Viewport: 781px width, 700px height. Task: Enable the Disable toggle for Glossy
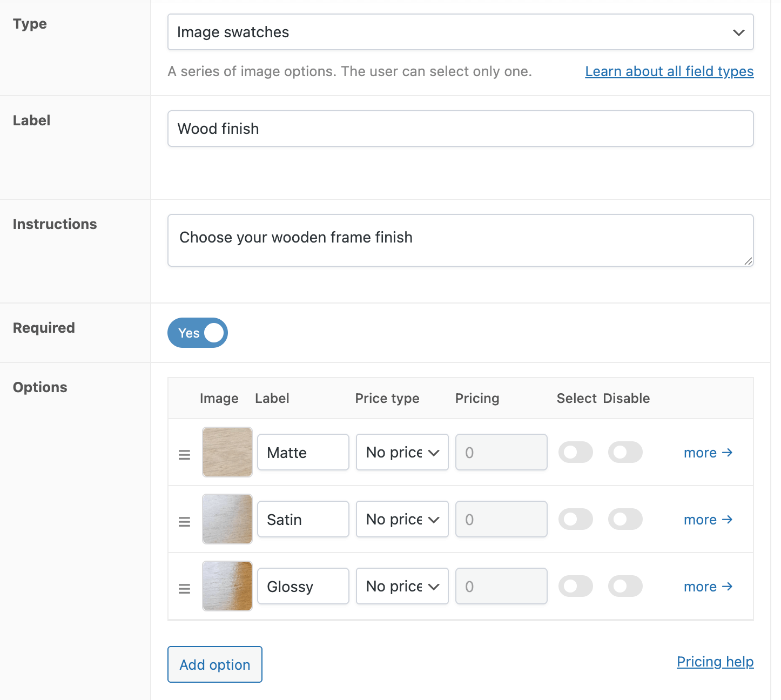(625, 586)
